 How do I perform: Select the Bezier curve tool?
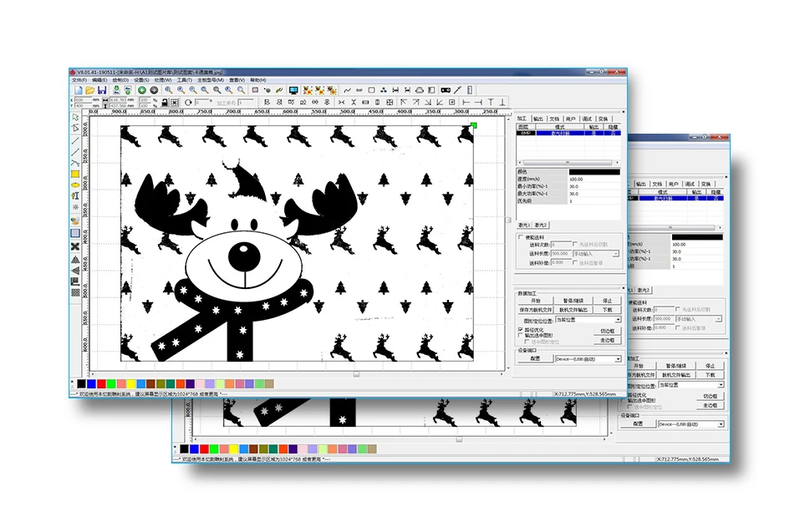[x=75, y=163]
